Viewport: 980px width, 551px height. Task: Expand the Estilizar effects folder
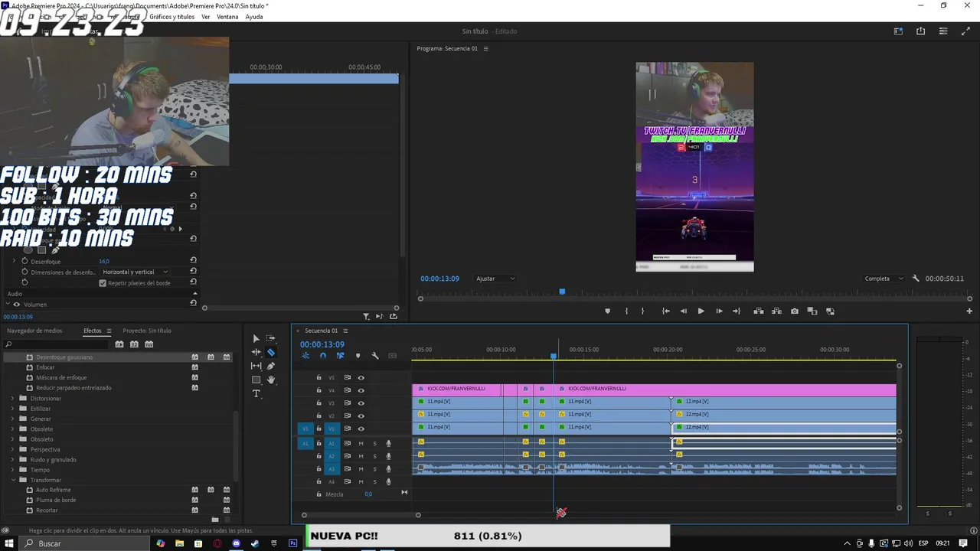(12, 409)
